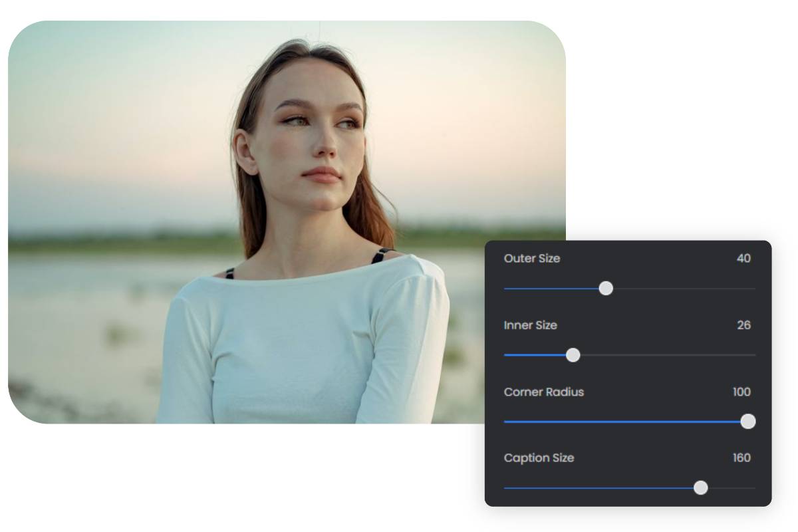
Task: Select the Outer Size value 40
Action: click(745, 259)
